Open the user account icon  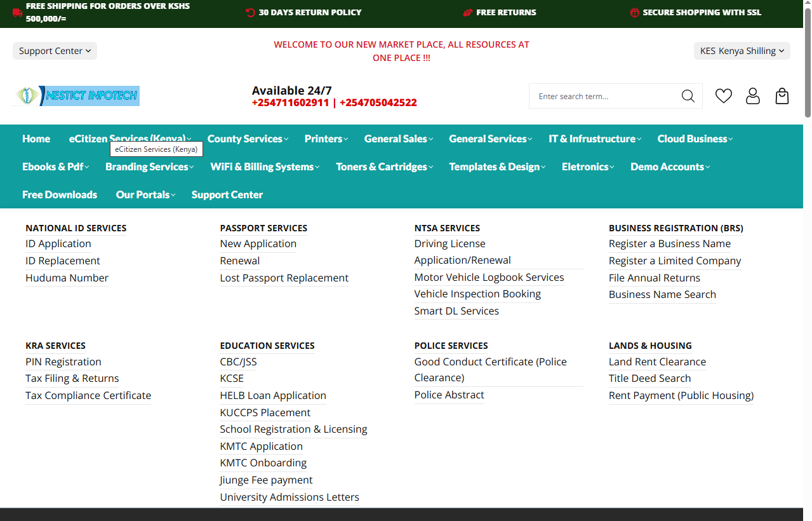tap(752, 96)
